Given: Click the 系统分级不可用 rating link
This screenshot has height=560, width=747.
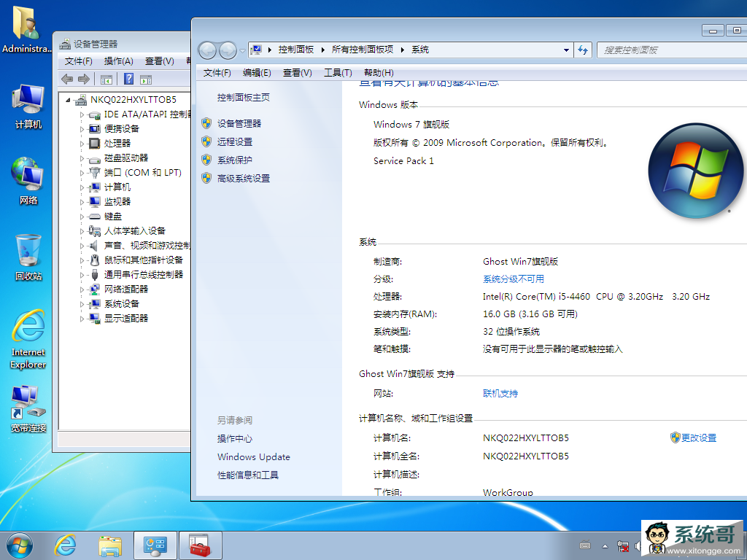Looking at the screenshot, I should pos(514,279).
